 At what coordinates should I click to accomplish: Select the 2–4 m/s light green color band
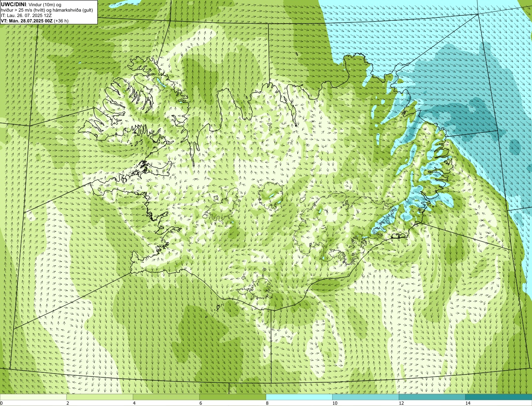tap(100, 397)
